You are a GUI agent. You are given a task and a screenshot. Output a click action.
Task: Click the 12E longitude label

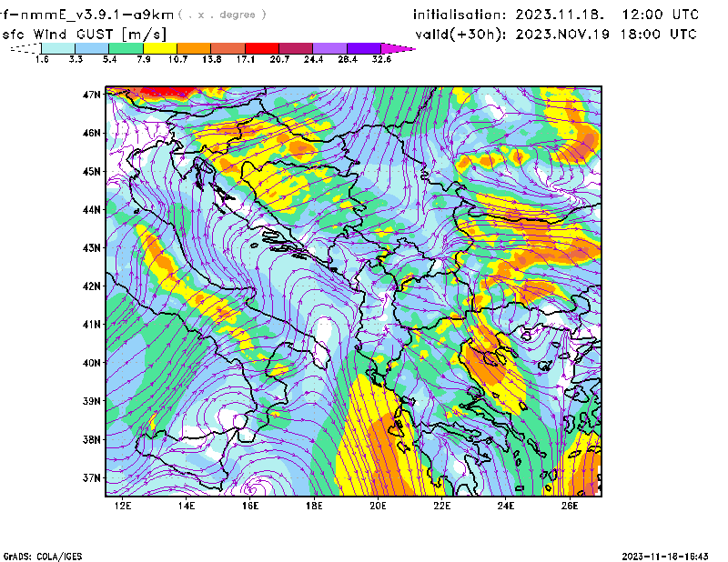click(x=123, y=506)
